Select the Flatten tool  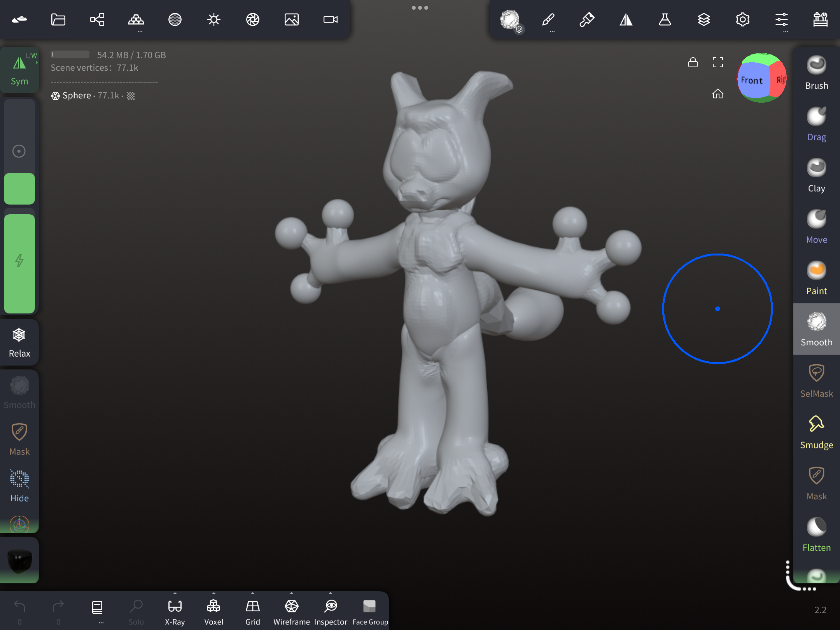816,535
